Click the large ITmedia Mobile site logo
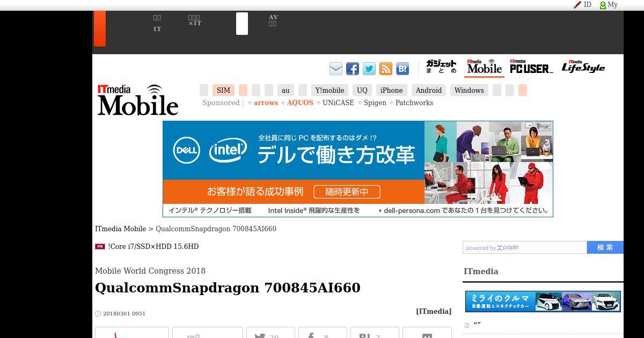Image resolution: width=644 pixels, height=338 pixels. pos(138,100)
